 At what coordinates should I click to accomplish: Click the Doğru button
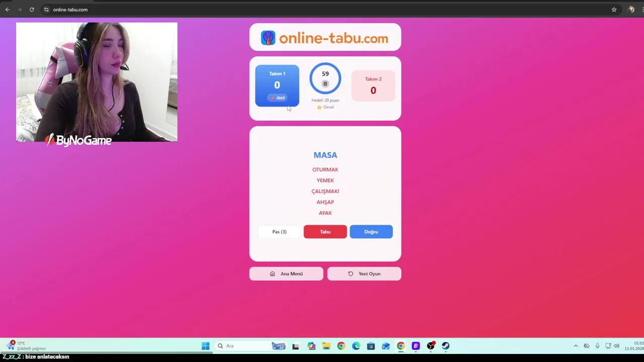click(371, 232)
